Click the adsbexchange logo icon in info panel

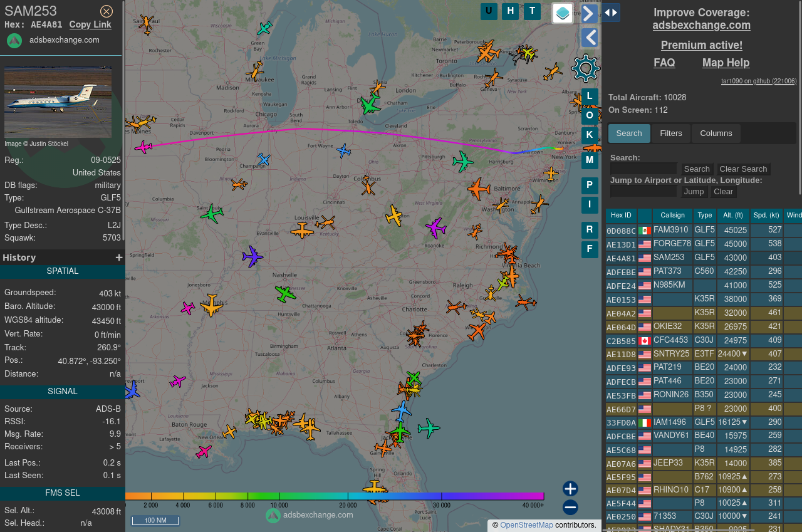[x=14, y=41]
